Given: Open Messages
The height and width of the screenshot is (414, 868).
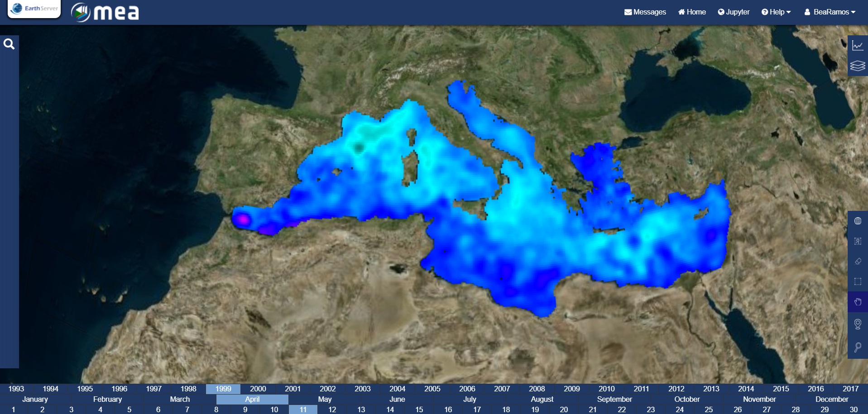Looking at the screenshot, I should [645, 12].
